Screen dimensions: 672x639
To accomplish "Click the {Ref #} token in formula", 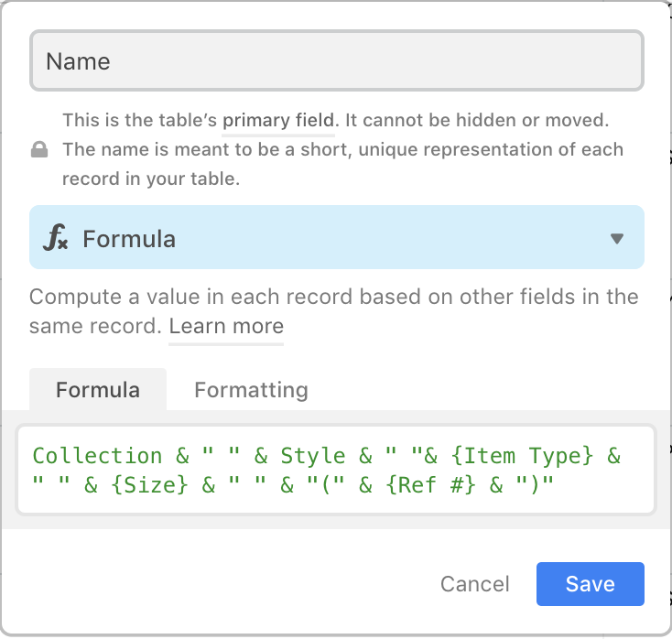I will pyautogui.click(x=430, y=485).
